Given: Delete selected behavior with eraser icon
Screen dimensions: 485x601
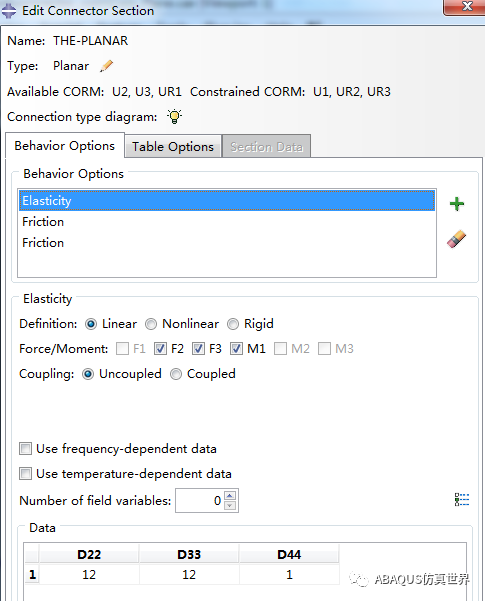Looking at the screenshot, I should pos(456,239).
